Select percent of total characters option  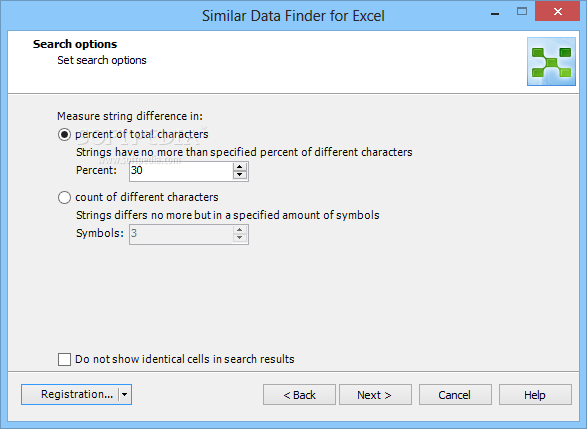coord(64,134)
